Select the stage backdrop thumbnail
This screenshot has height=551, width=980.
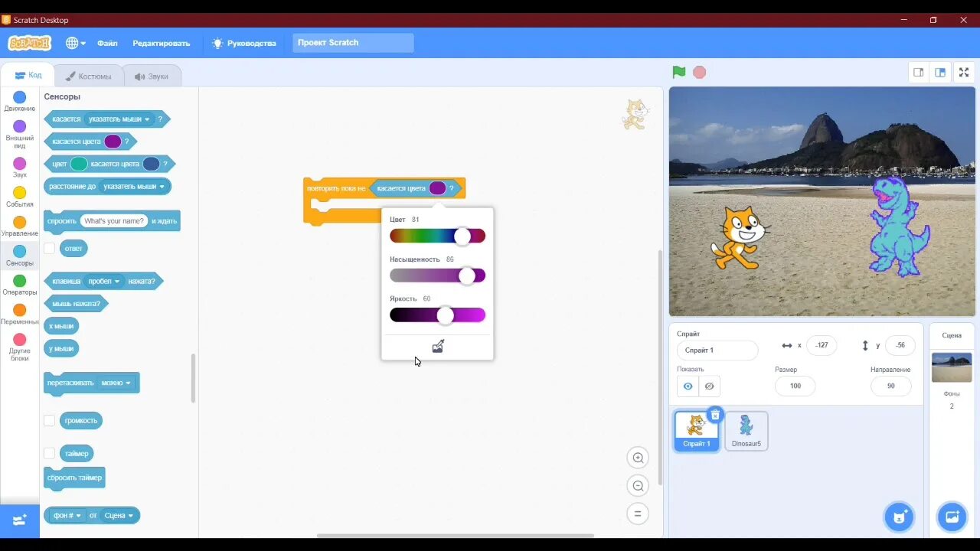[952, 367]
